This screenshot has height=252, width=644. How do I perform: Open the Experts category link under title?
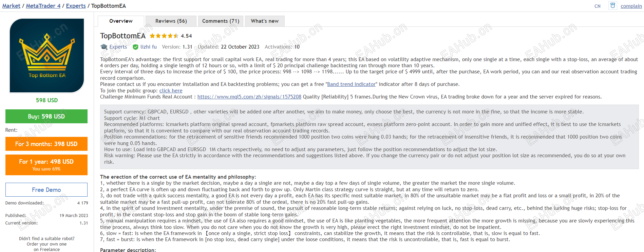[118, 47]
